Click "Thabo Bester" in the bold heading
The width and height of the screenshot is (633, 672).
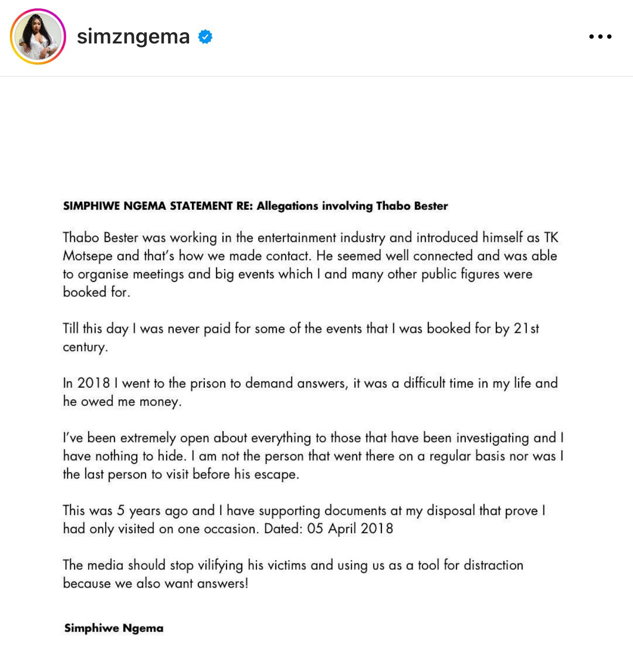coord(412,206)
